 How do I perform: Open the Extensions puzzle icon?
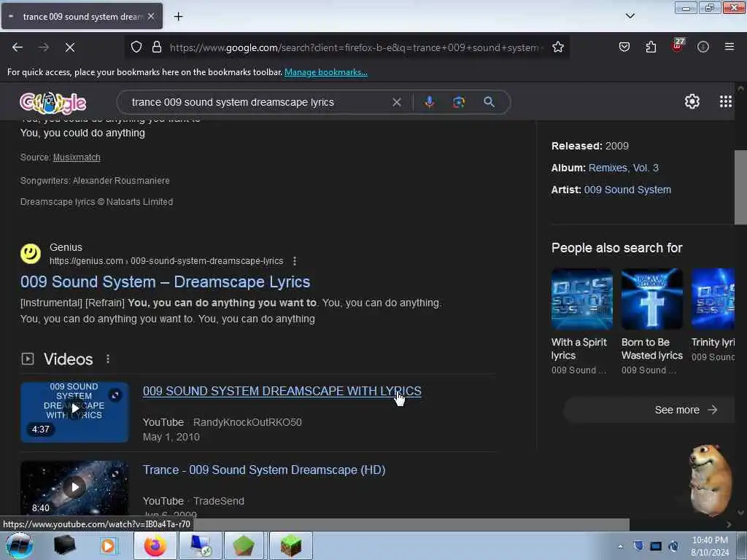[x=651, y=47]
